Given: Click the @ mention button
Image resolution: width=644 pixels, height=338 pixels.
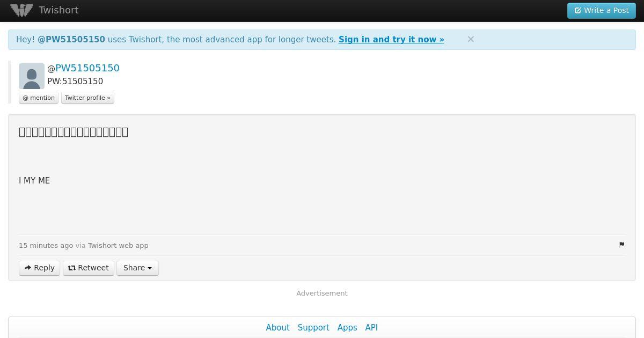Looking at the screenshot, I should [x=39, y=98].
